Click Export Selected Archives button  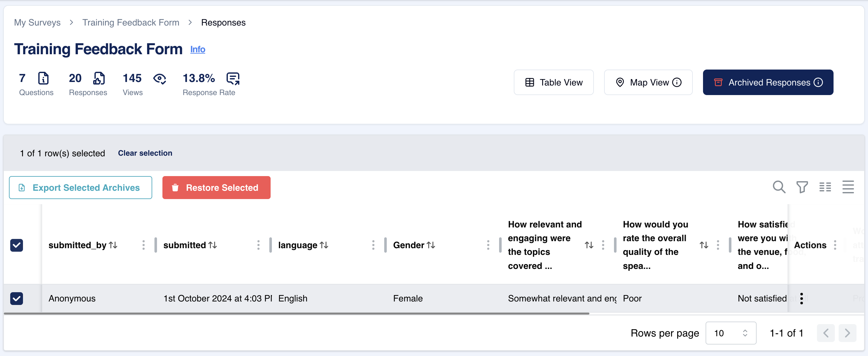click(x=80, y=188)
